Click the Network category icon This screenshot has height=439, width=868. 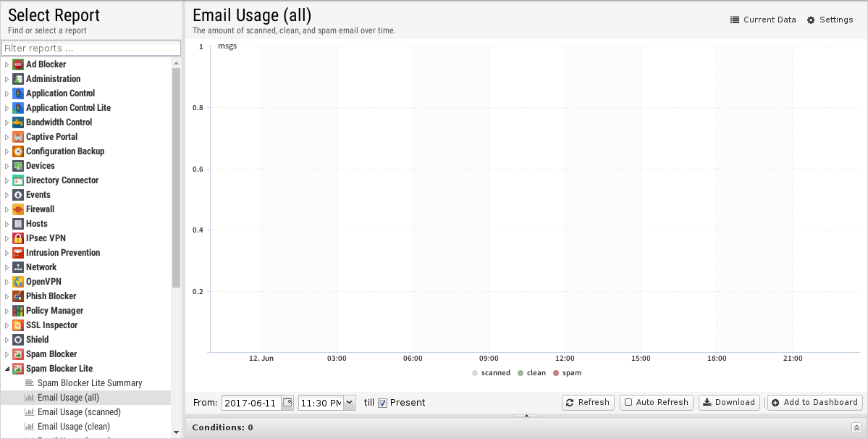click(x=17, y=267)
